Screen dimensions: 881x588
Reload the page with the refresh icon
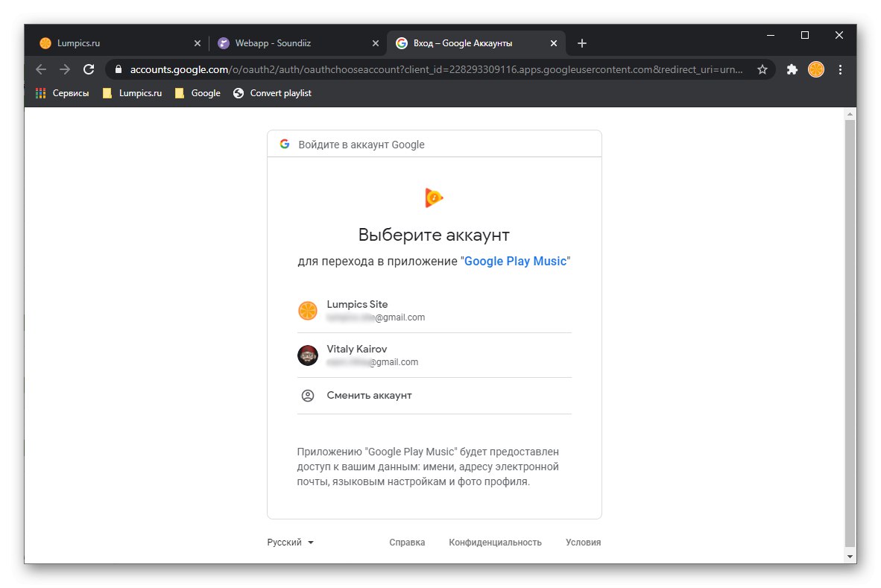[x=89, y=69]
